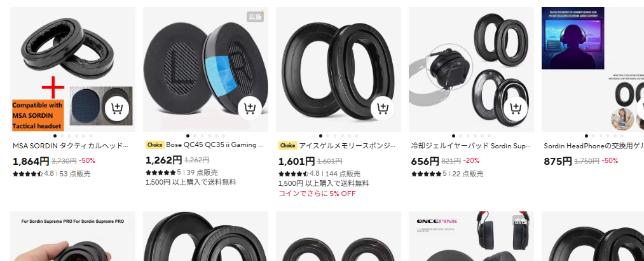644x261 pixels.
Task: Open Sordin HeadPhoneの交換用 product title
Action: [x=594, y=146]
